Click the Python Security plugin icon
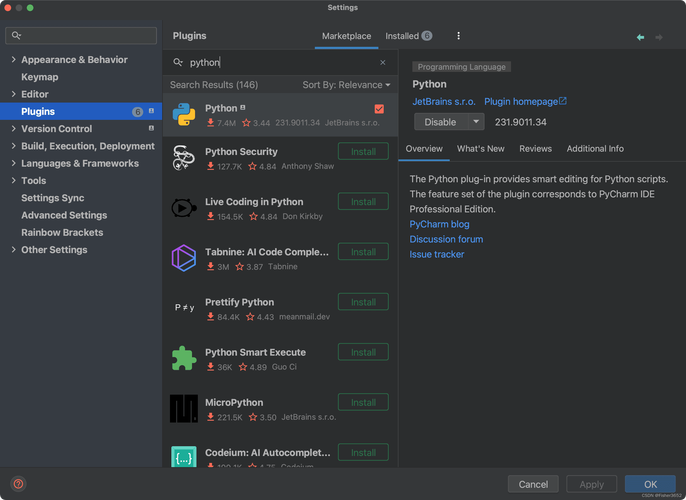686x500 pixels. coord(184,158)
